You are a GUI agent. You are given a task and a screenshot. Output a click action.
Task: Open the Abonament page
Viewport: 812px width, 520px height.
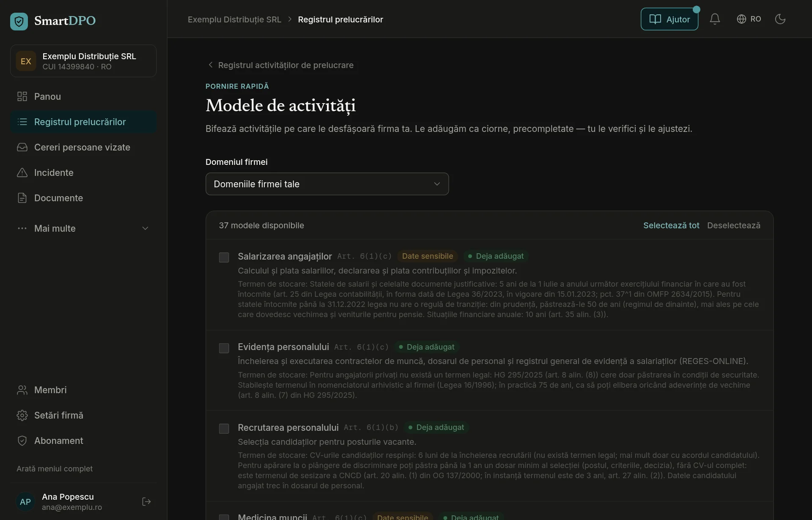coord(83,441)
